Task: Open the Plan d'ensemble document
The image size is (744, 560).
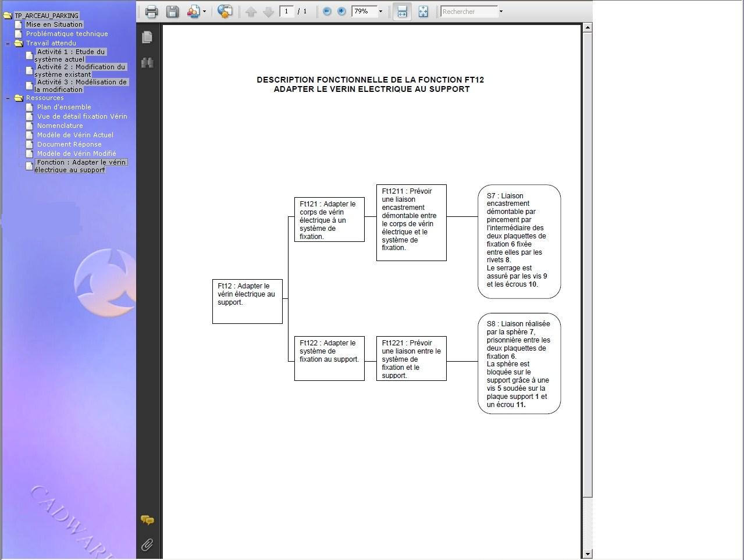Action: coord(64,107)
